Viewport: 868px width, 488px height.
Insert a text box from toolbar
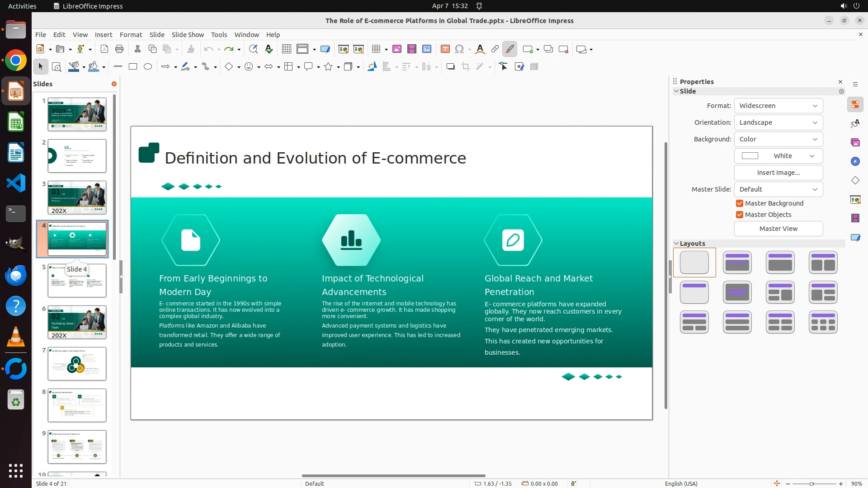tap(445, 49)
